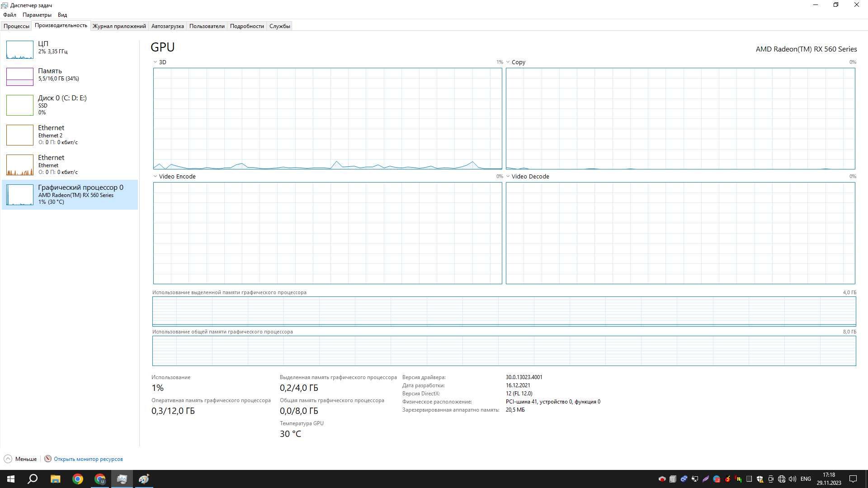Open the Вид menu
The width and height of the screenshot is (868, 488).
click(62, 15)
